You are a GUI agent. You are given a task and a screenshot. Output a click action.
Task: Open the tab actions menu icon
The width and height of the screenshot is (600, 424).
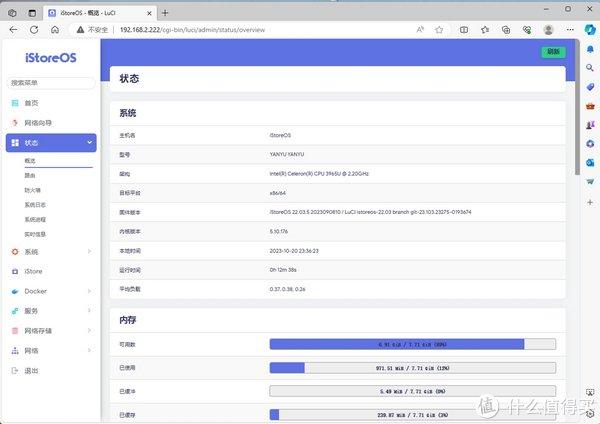coord(33,13)
